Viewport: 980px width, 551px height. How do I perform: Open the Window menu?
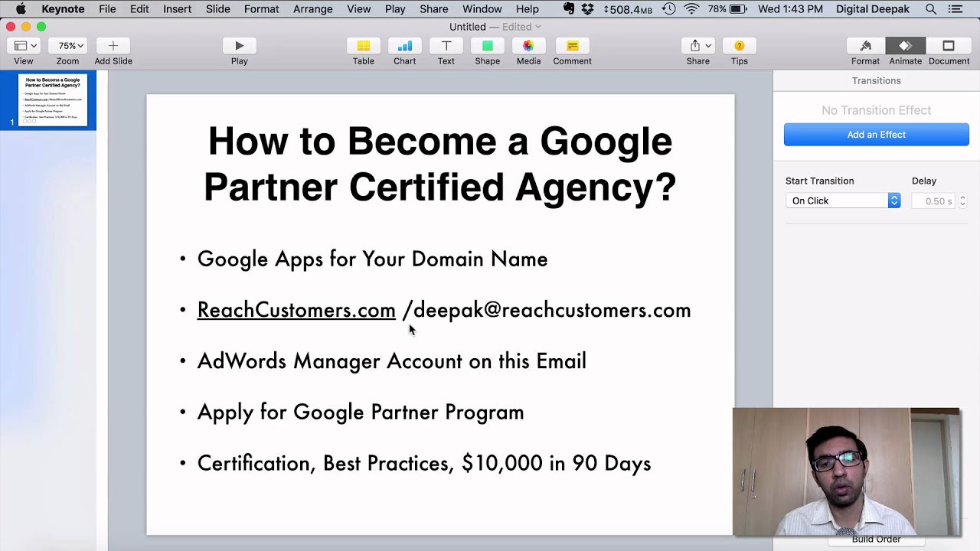[482, 9]
